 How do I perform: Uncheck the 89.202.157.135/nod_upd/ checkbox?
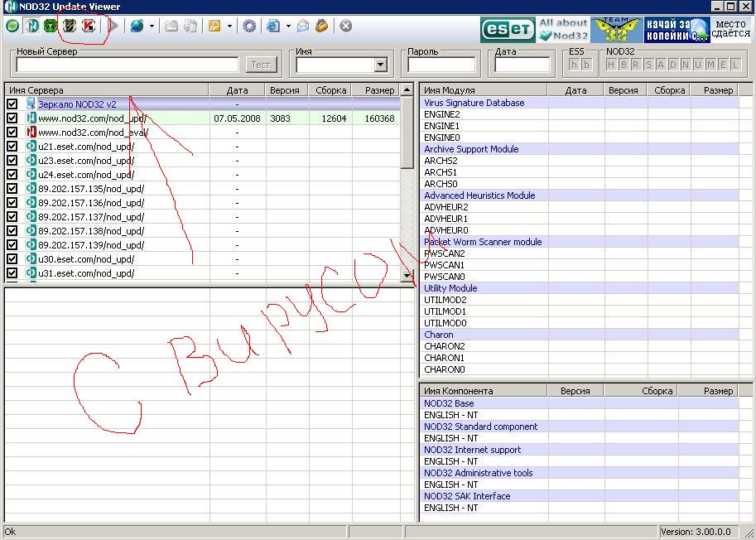pyautogui.click(x=12, y=188)
